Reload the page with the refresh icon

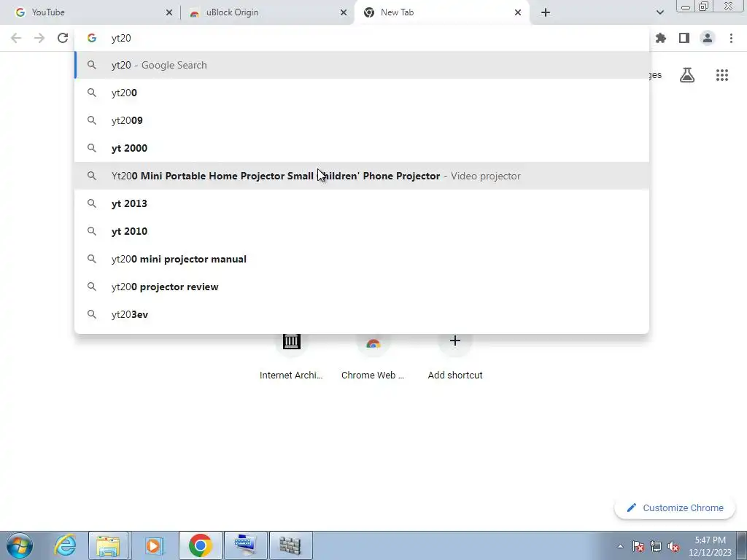point(63,38)
